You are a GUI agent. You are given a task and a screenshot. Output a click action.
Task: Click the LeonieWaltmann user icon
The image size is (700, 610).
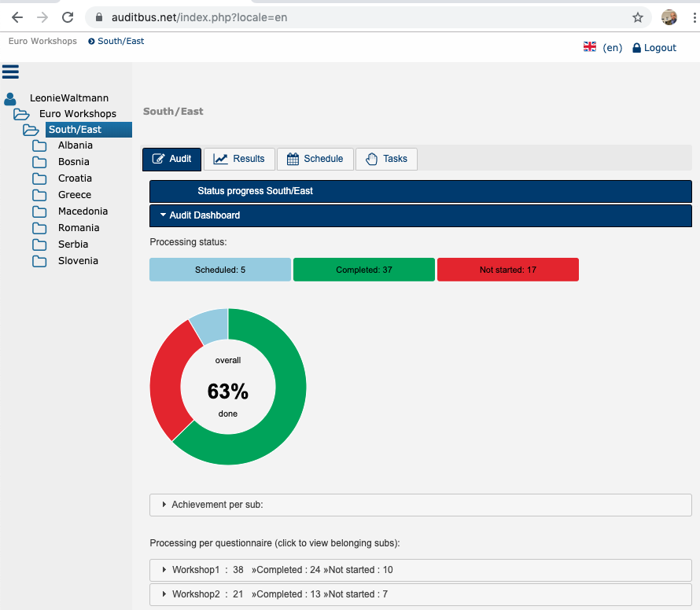[x=10, y=99]
